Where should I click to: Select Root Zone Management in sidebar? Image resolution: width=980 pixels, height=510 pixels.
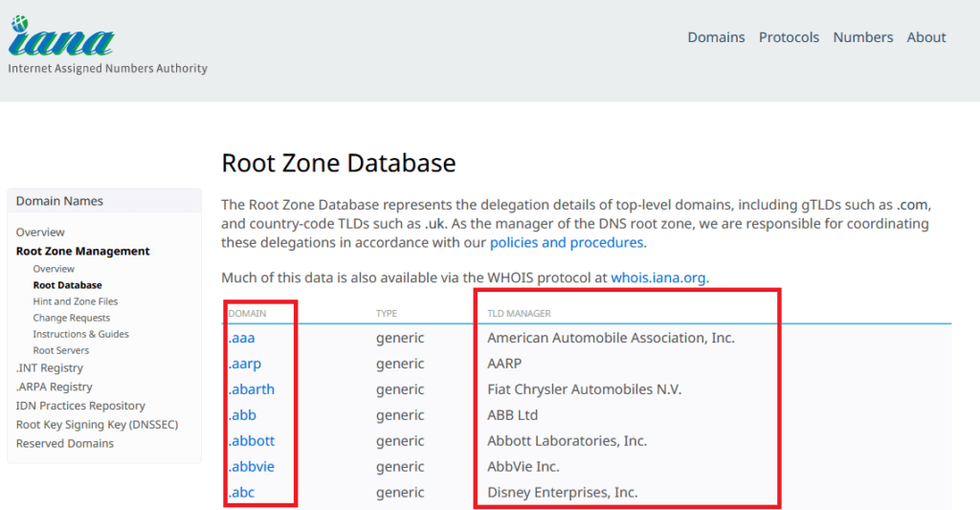tap(82, 252)
